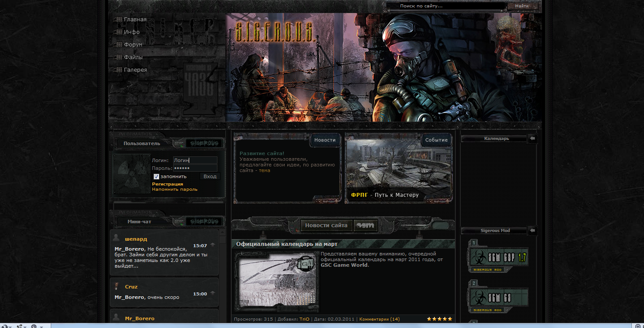Toggle the запомнить checkbox
The height and width of the screenshot is (328, 644).
point(156,176)
